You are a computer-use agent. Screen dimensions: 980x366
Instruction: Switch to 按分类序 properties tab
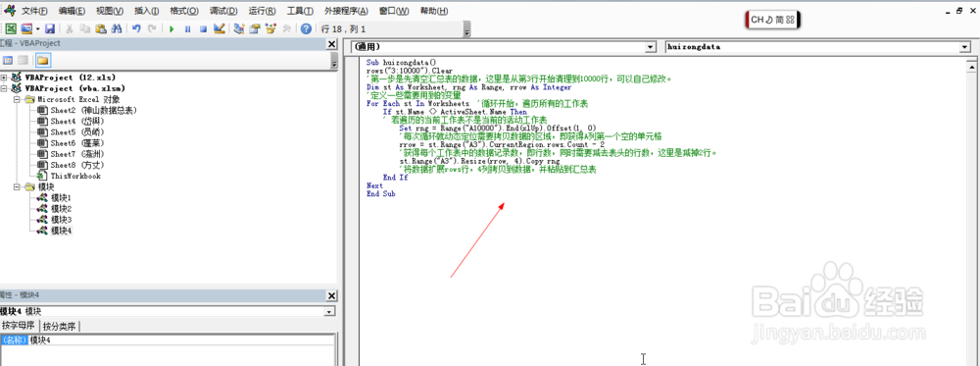61,326
